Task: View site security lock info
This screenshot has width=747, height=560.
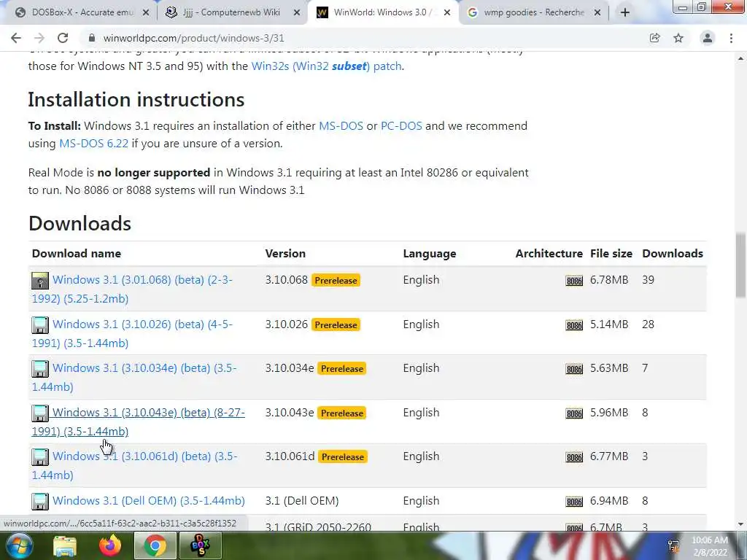Action: 92,38
